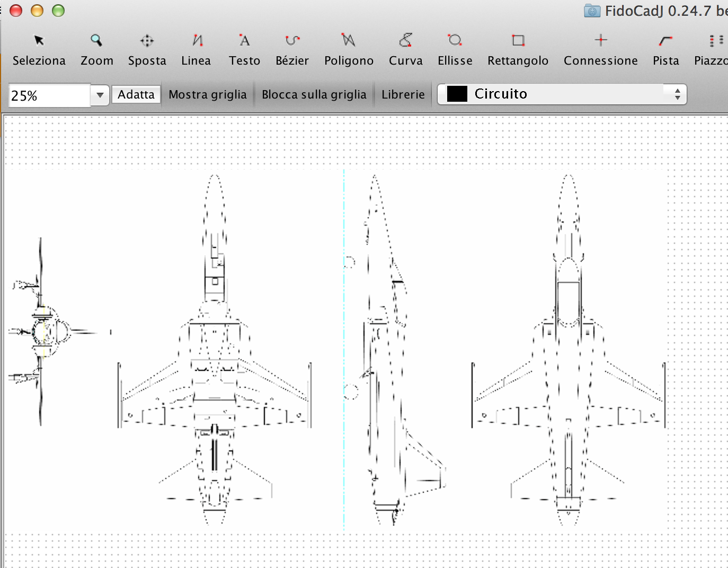Image resolution: width=728 pixels, height=568 pixels.
Task: Select the Curva tool
Action: pyautogui.click(x=405, y=49)
